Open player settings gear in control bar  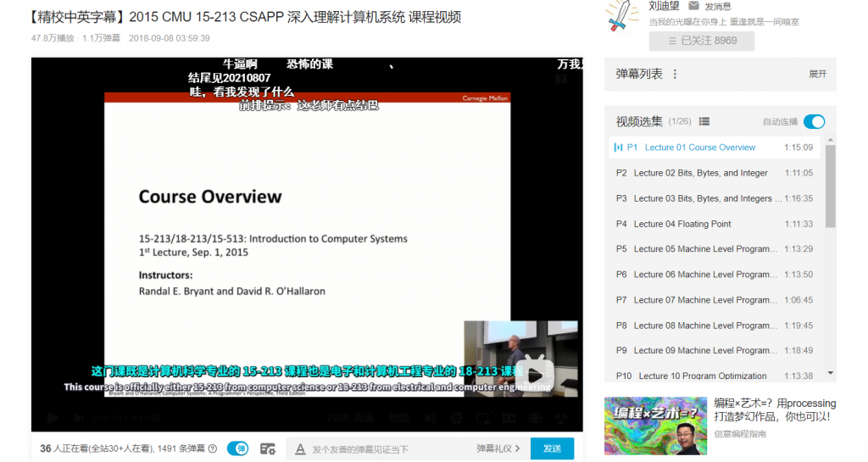[x=457, y=418]
